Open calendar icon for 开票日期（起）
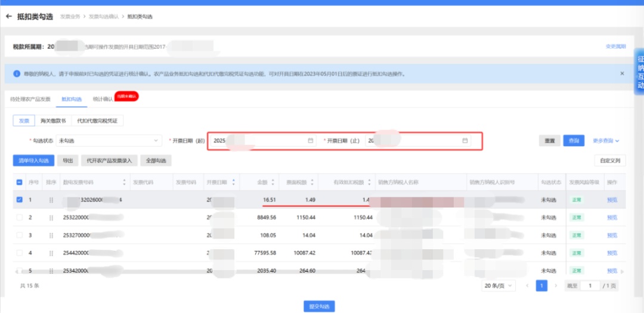644x313 pixels. coord(310,141)
